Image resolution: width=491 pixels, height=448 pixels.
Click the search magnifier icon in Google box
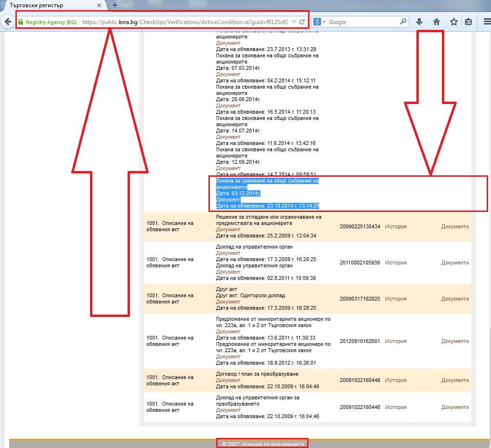click(403, 22)
